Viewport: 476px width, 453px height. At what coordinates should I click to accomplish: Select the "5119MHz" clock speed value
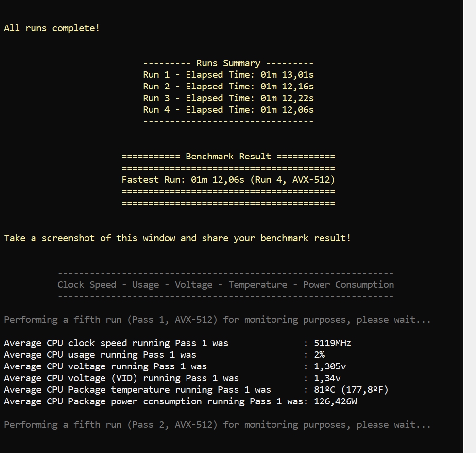pos(332,343)
